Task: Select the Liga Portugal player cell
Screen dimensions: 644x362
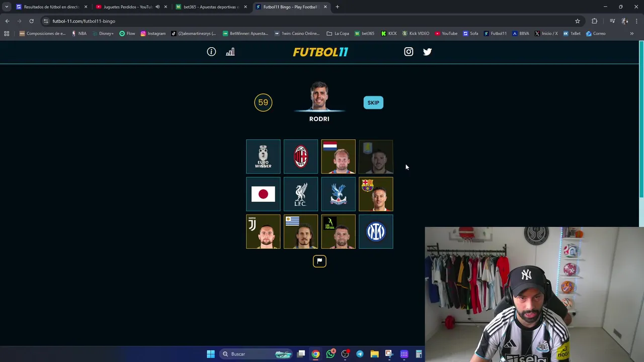Action: pos(338,232)
